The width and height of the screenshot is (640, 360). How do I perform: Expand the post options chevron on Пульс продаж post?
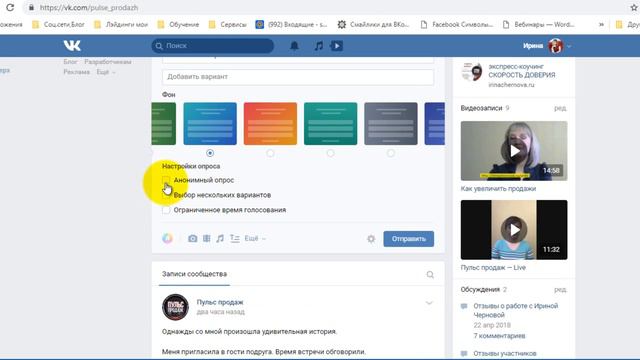[429, 303]
